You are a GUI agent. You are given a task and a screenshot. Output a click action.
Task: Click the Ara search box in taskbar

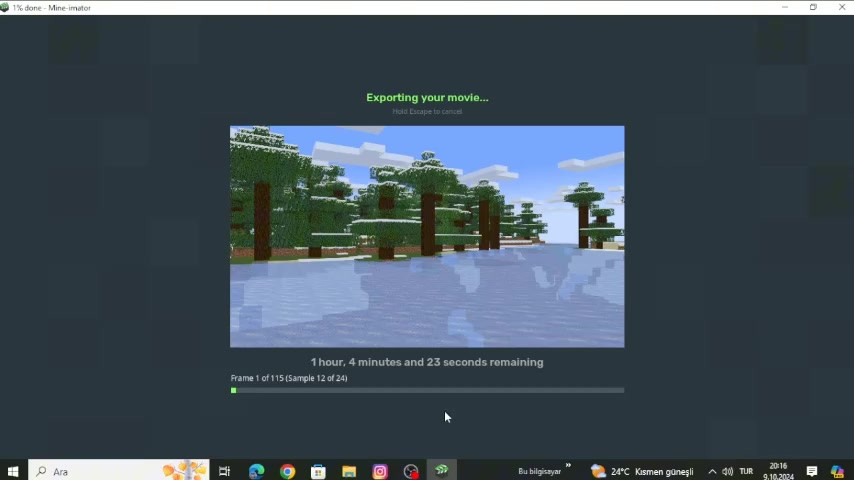119,471
